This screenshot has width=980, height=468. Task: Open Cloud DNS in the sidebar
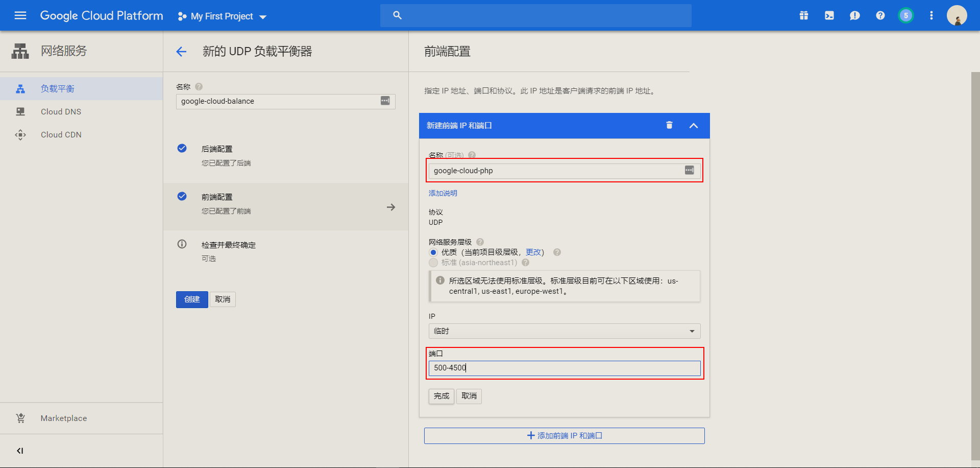tap(82, 111)
